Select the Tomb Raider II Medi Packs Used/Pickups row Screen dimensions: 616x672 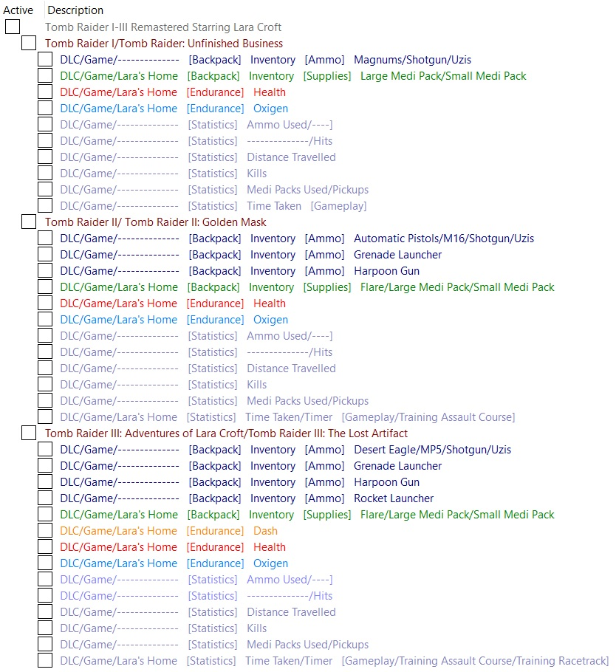click(x=214, y=401)
